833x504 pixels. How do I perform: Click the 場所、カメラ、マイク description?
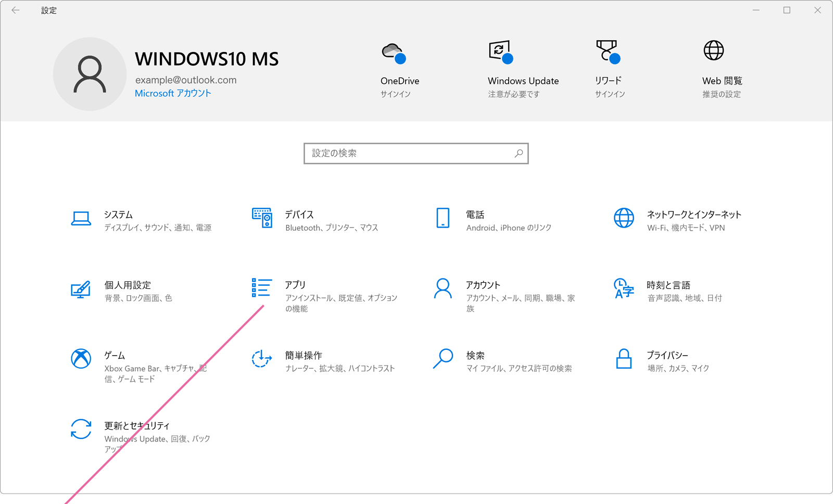(678, 368)
